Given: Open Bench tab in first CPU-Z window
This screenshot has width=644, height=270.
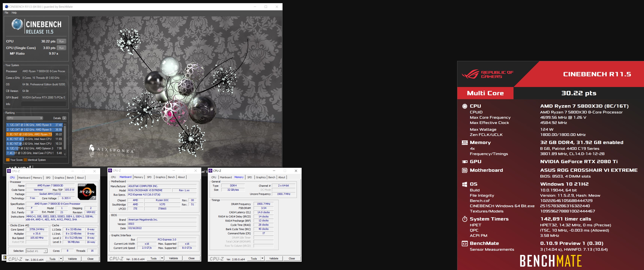Looking at the screenshot, I should point(71,178).
